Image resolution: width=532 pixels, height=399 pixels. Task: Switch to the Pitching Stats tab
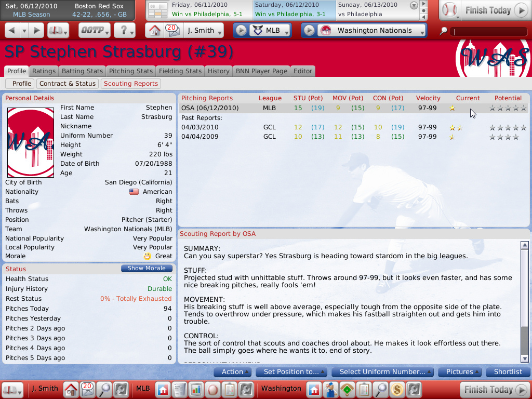point(131,71)
